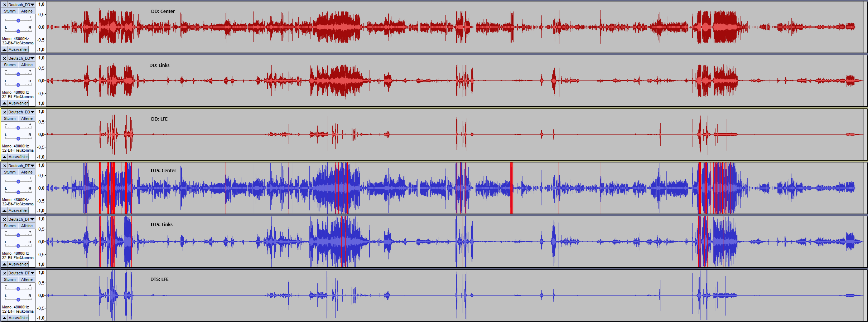The height and width of the screenshot is (322, 868).
Task: Open the DD: Links track name dropdown menu
Action: point(21,59)
